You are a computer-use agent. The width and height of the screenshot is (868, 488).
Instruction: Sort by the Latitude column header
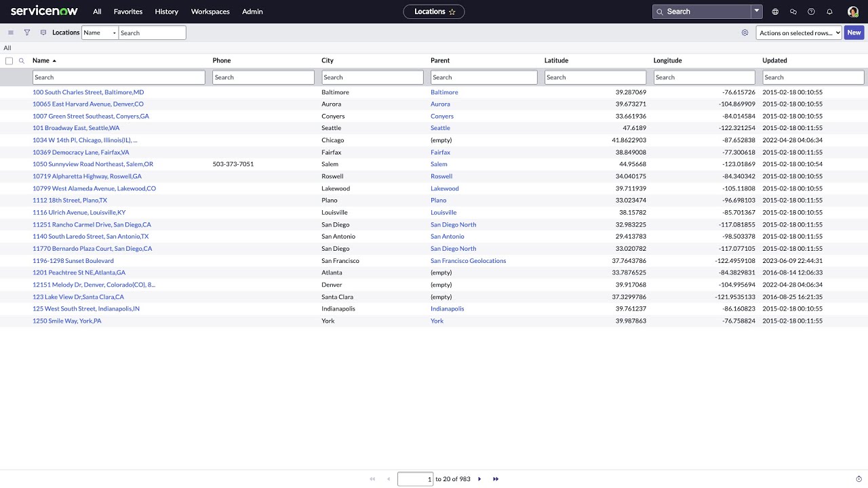coord(556,61)
